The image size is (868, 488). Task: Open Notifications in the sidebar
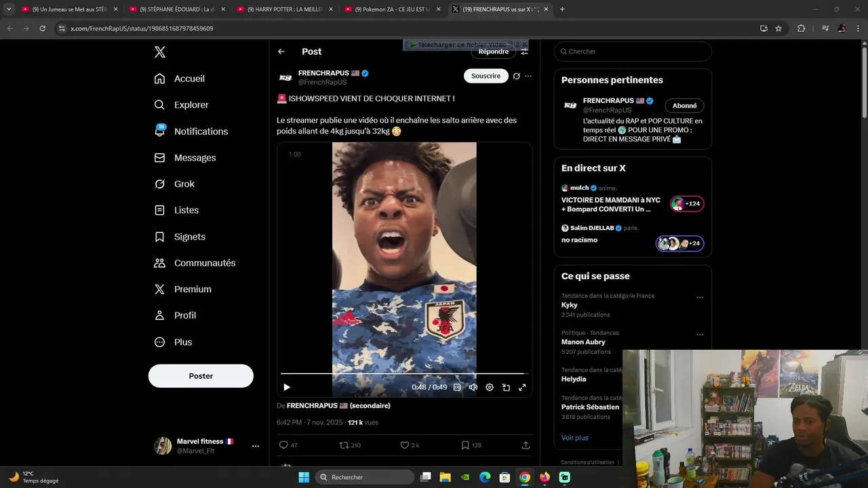click(191, 131)
